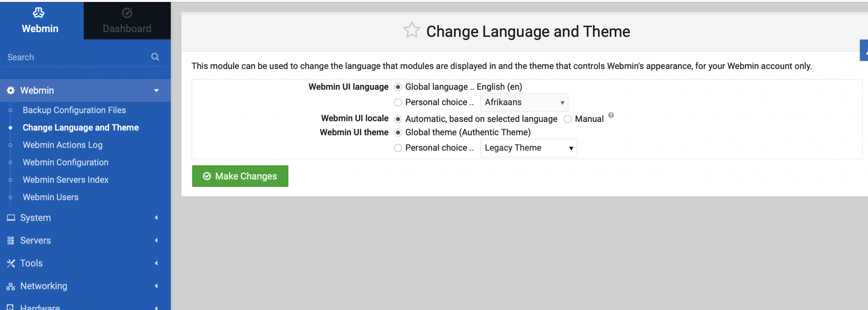Click the Make Changes button
868x310 pixels.
click(240, 176)
